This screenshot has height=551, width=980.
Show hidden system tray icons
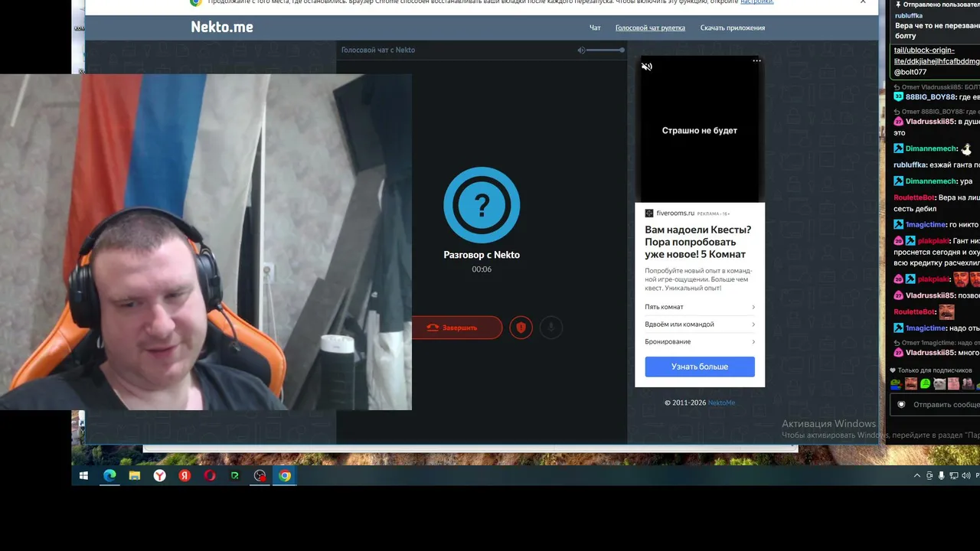[x=917, y=476]
